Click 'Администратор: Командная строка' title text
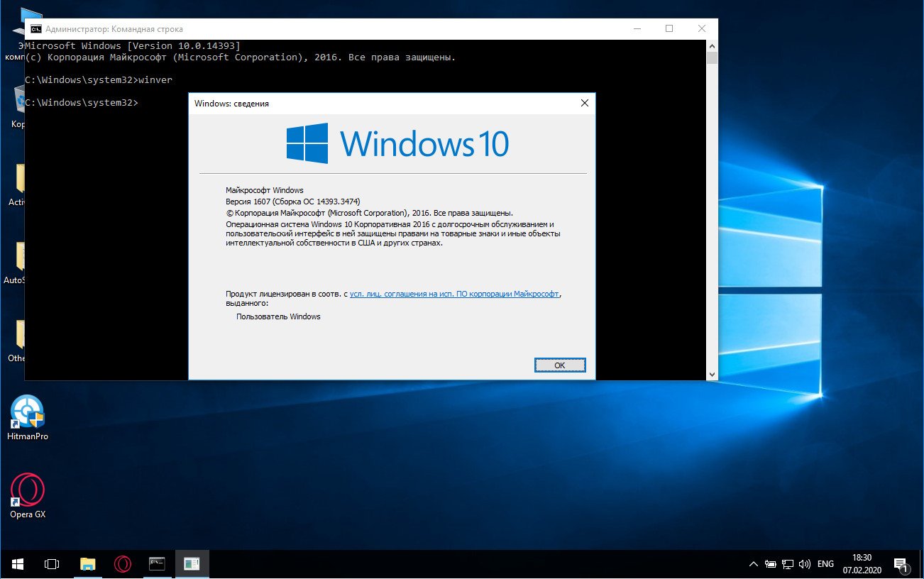 (x=114, y=29)
